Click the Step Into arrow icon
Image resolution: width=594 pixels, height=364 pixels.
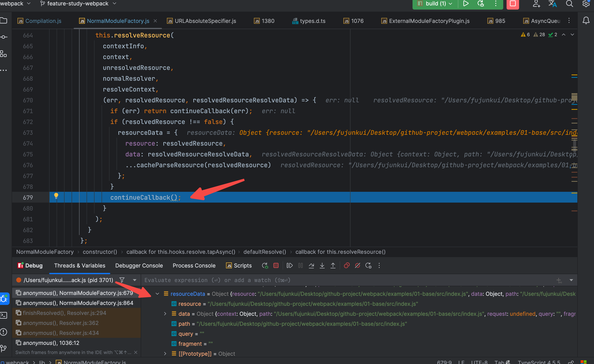322,265
